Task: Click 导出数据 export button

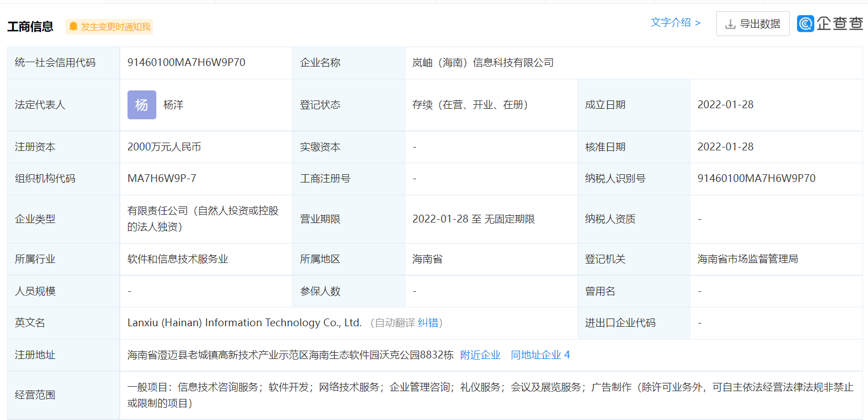Action: [x=753, y=23]
